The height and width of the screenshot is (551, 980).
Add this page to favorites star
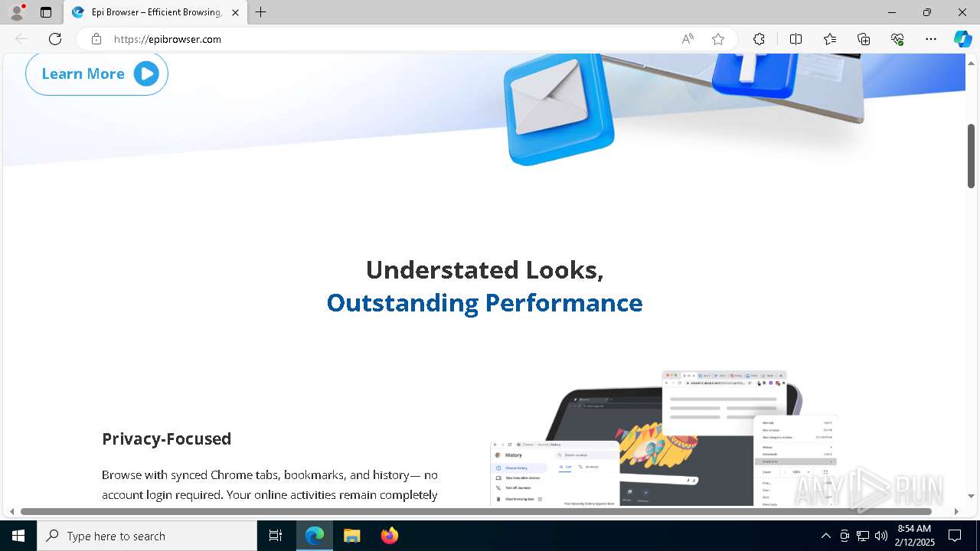718,39
